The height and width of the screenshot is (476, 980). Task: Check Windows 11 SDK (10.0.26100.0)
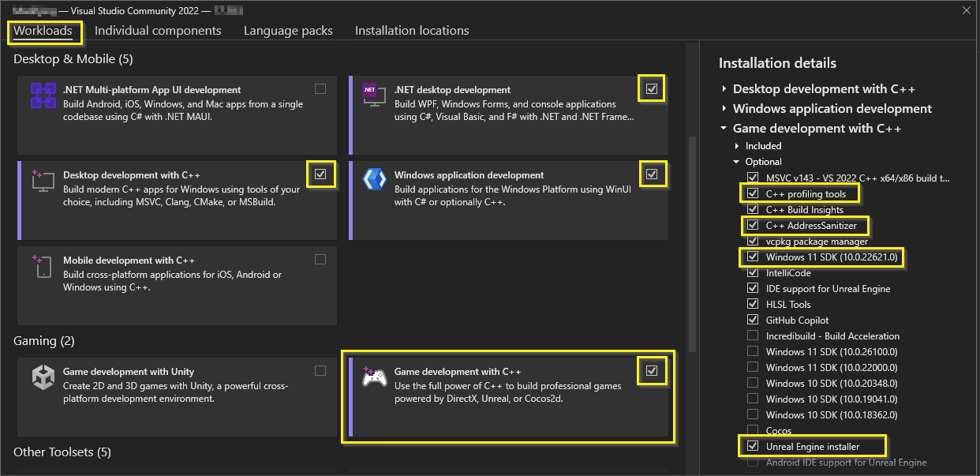(x=752, y=351)
